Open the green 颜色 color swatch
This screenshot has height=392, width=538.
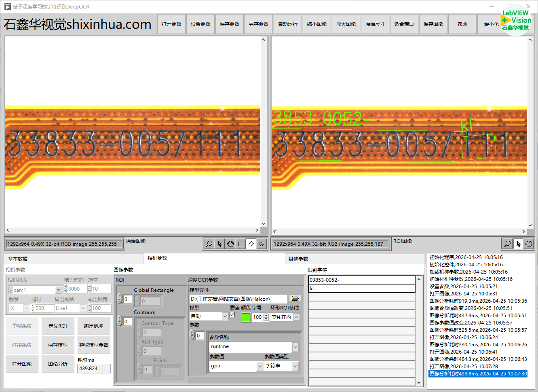(x=246, y=317)
